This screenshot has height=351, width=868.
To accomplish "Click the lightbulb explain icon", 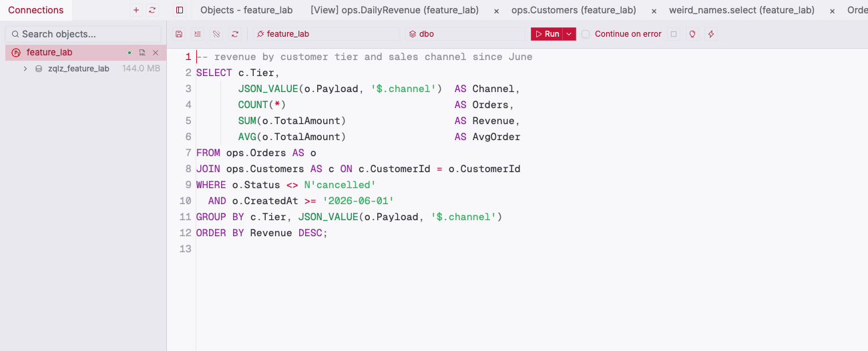I will tap(692, 34).
